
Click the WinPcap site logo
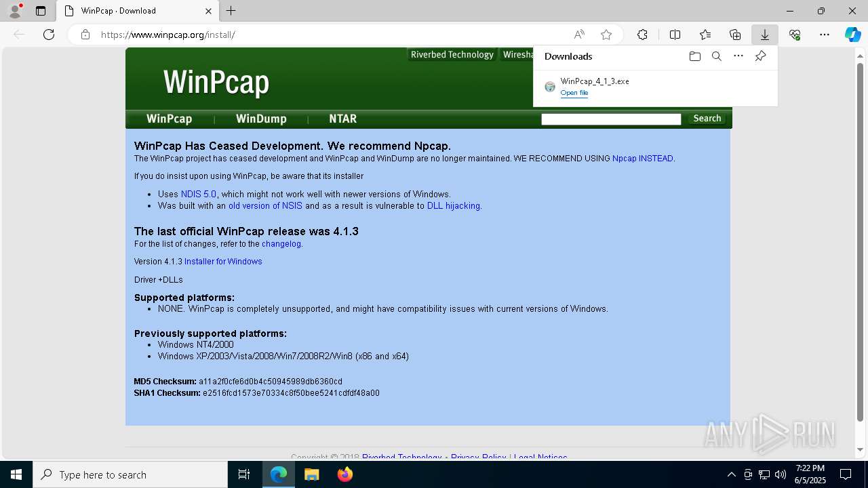coord(216,82)
